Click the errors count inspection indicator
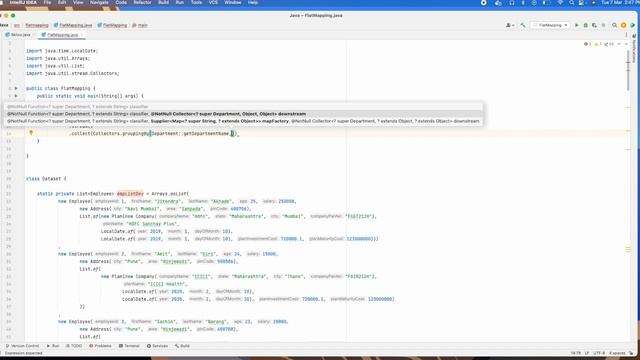Screen dimensions: 640x360 (588, 44)
